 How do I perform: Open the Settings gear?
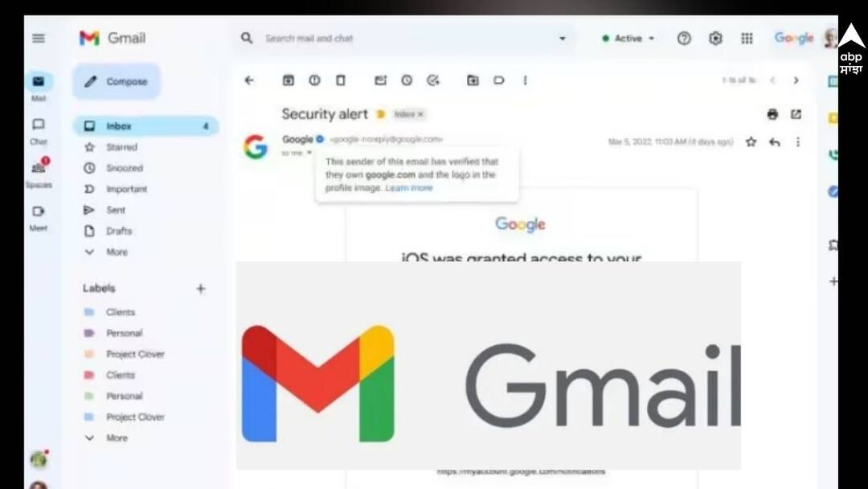tap(716, 39)
